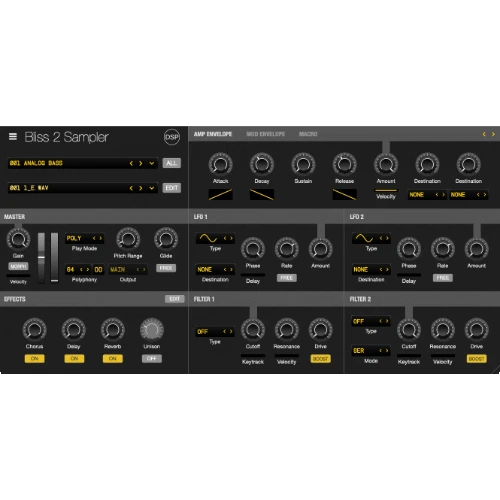Adjust the Chorus effect knob
Screen dimensions: 500x500
(34, 330)
